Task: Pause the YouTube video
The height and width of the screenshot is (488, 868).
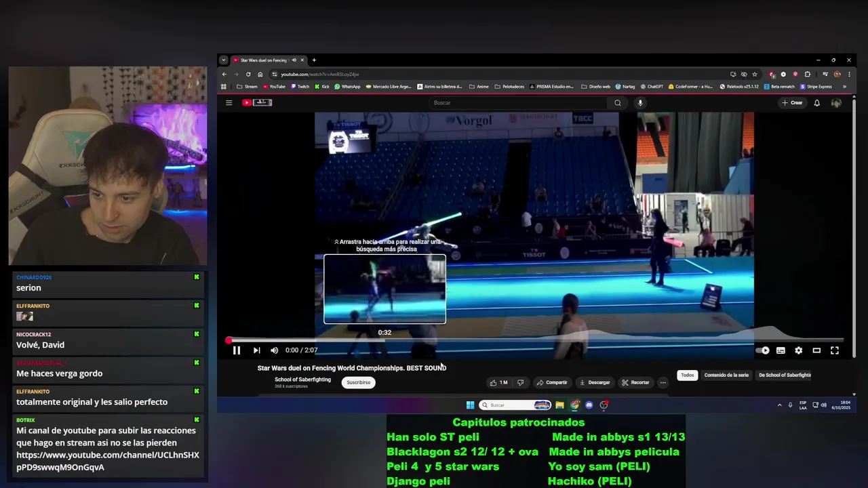Action: point(237,350)
